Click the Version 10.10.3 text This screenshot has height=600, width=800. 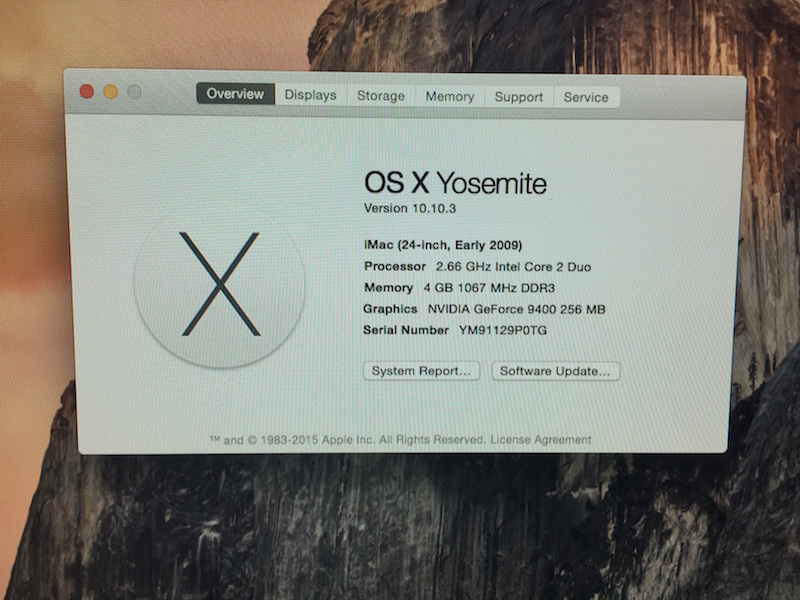pos(410,208)
